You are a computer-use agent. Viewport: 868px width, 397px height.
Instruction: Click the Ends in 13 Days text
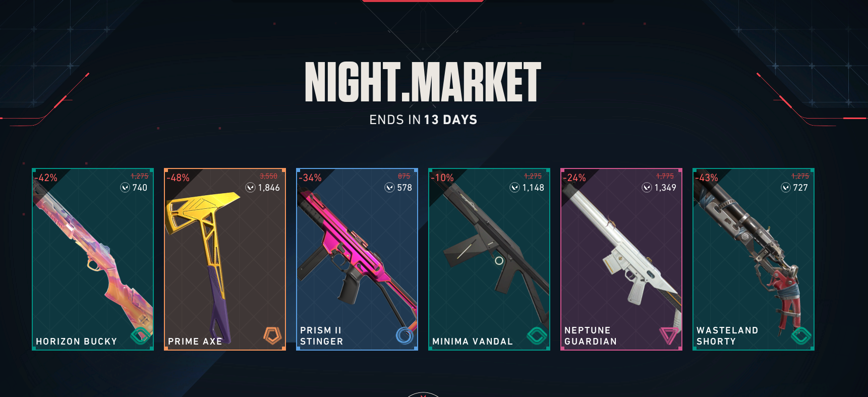coord(423,120)
